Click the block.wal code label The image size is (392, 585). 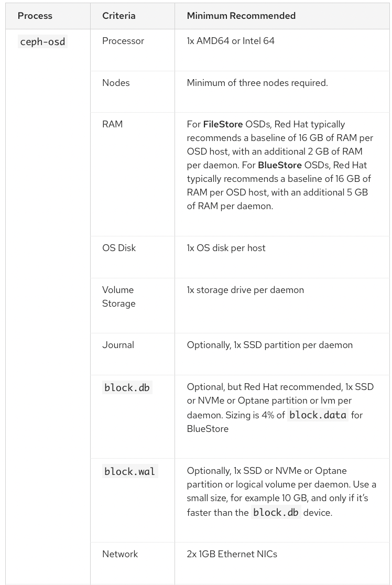coord(130,472)
